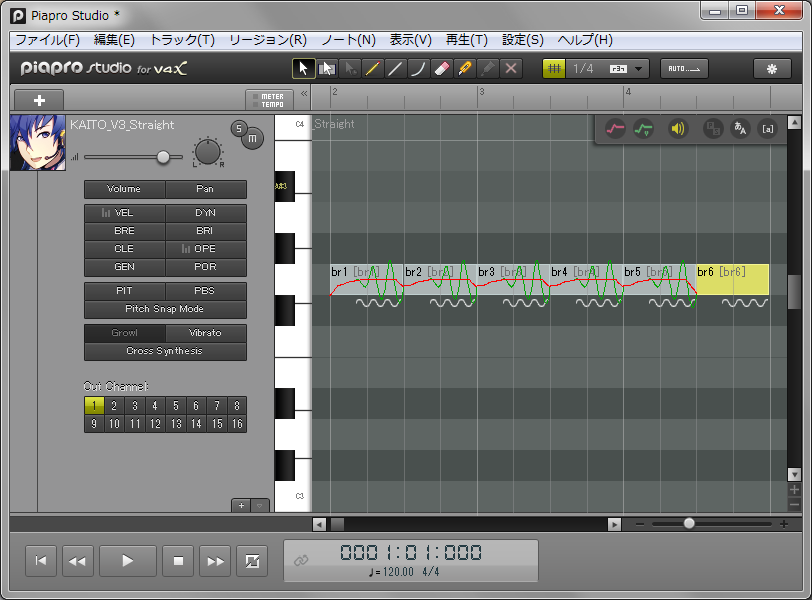Select the region selection arrow tool
This screenshot has width=812, height=600.
[327, 68]
